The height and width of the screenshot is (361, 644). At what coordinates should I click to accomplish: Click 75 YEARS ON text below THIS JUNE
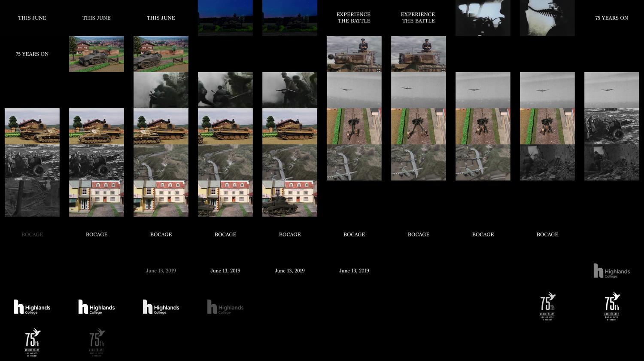point(32,54)
